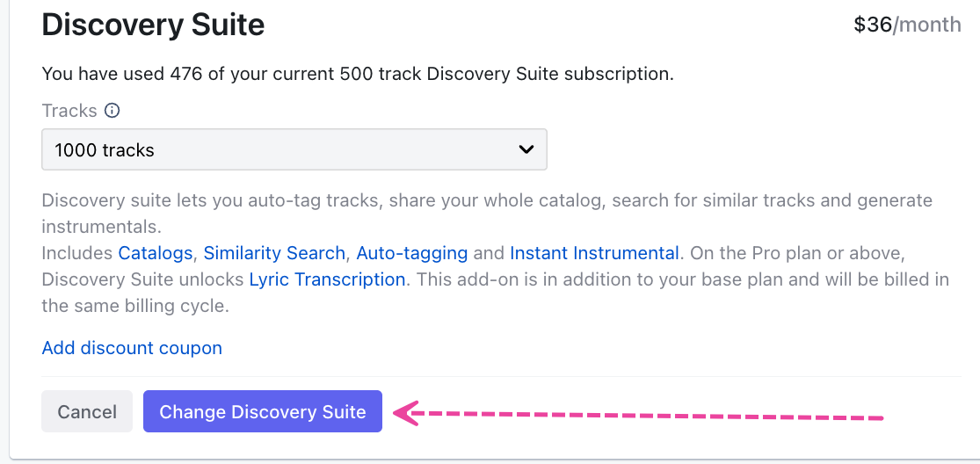This screenshot has width=980, height=464.
Task: Follow the Similarity Search link
Action: 274,253
